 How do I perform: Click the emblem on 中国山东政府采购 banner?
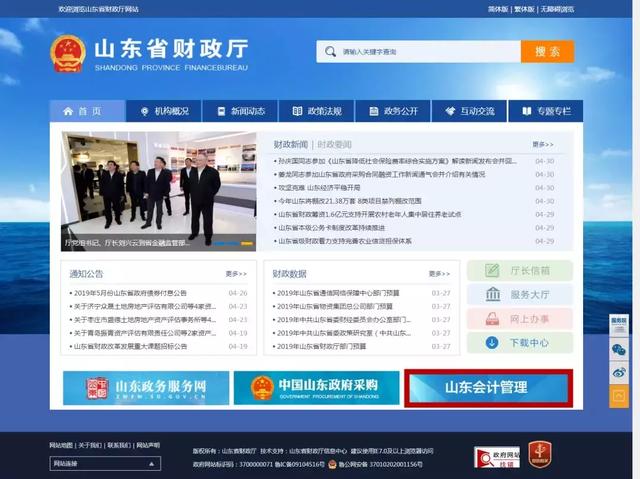(262, 388)
